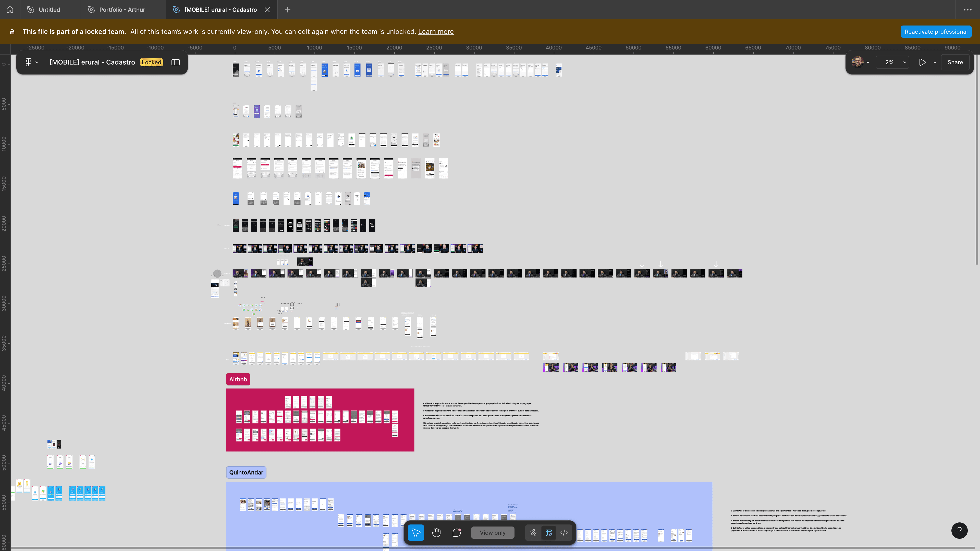Switch to the Untitled tab
980x551 pixels.
[49, 9]
